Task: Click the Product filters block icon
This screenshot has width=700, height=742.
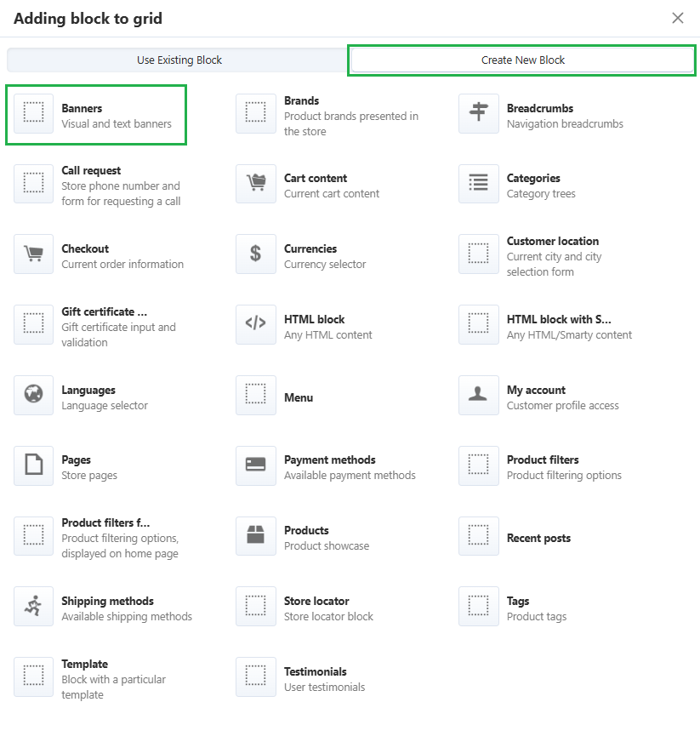Action: (479, 465)
